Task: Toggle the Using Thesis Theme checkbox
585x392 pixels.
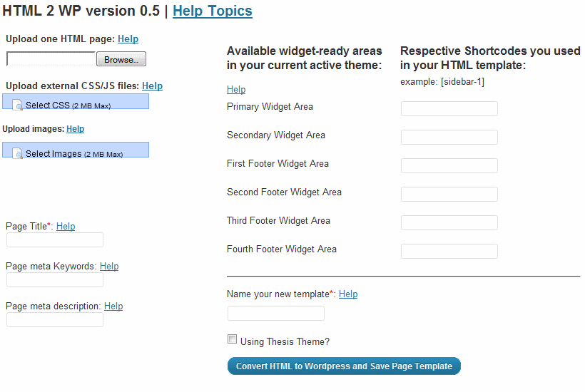Action: pos(232,340)
